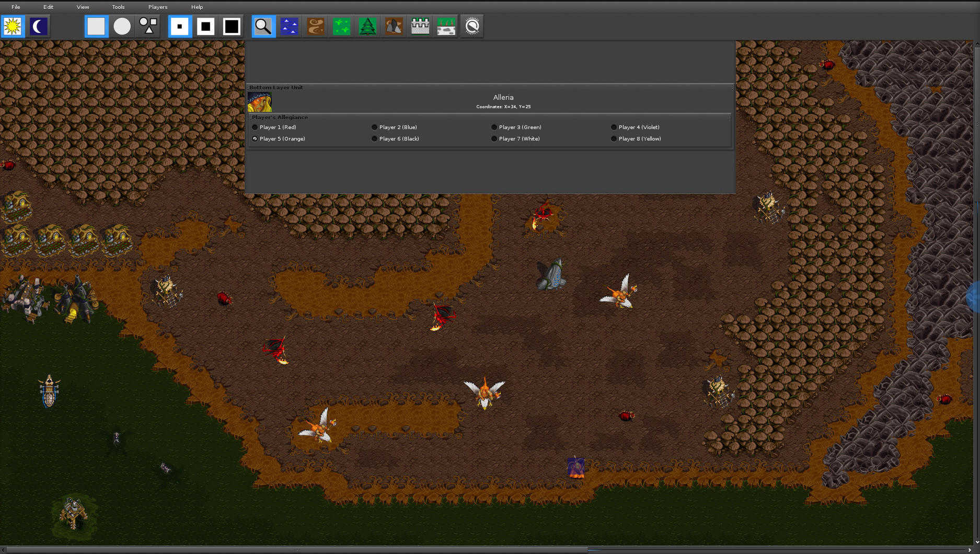This screenshot has height=554, width=980.
Task: Open the Tools menu
Action: click(118, 7)
